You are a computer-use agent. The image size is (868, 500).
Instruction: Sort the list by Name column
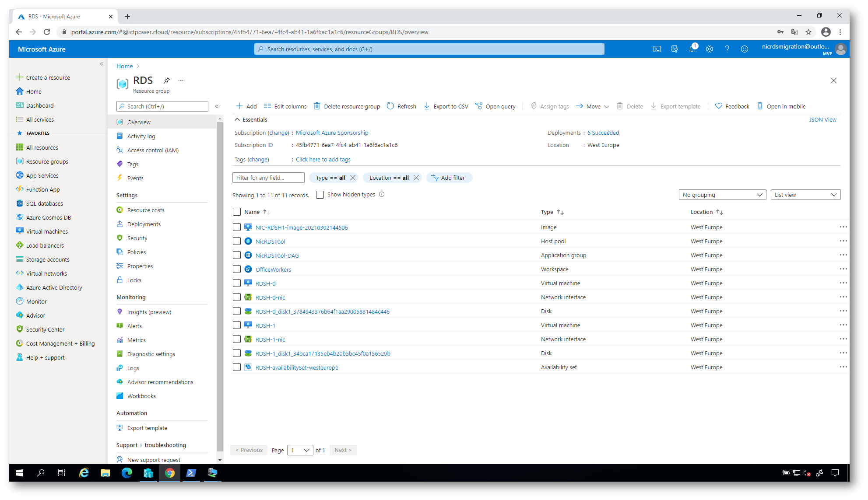257,212
